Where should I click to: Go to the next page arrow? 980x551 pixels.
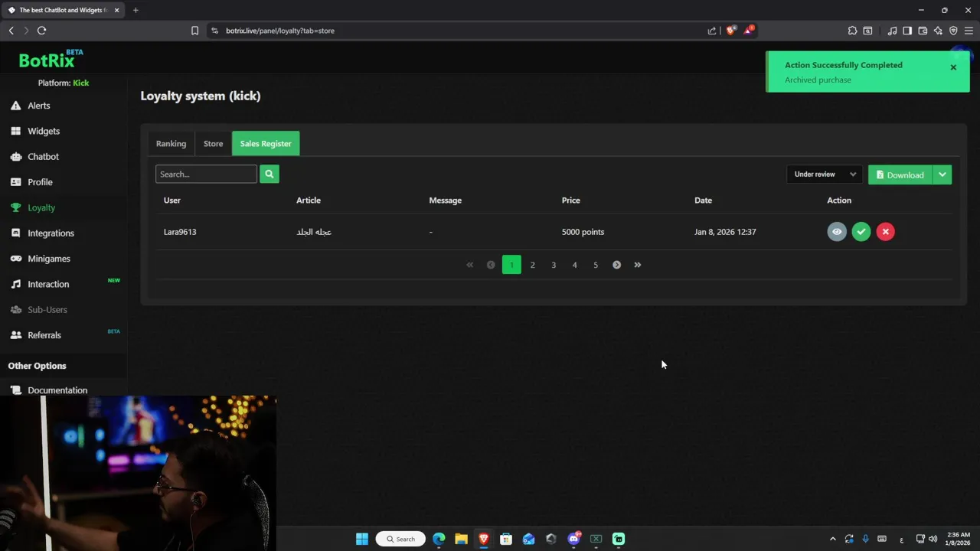click(x=616, y=265)
